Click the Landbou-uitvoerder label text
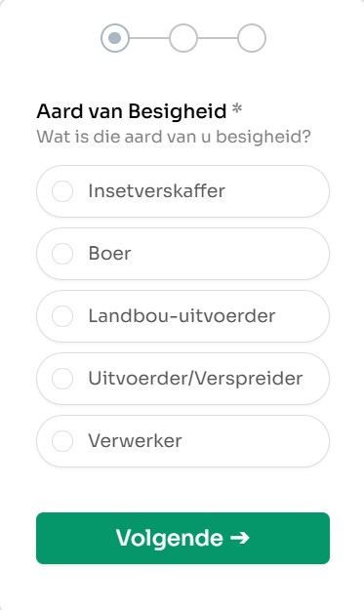This screenshot has height=610, width=364. (182, 316)
